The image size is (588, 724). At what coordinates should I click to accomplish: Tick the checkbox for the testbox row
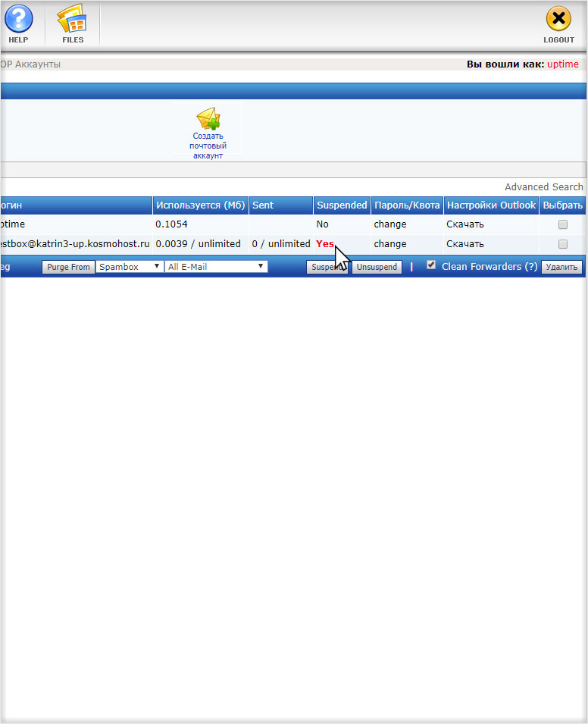[562, 244]
